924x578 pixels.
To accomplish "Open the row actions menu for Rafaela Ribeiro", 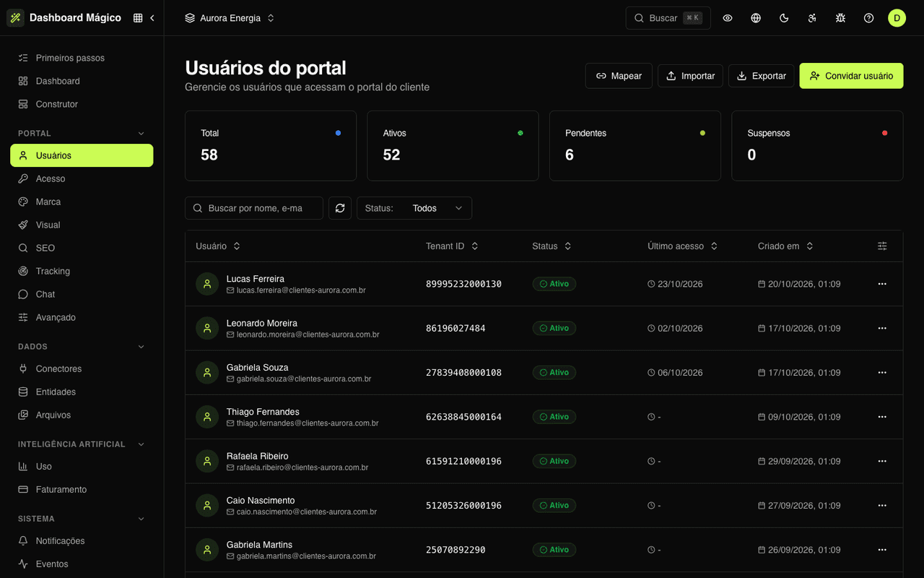I will point(882,461).
